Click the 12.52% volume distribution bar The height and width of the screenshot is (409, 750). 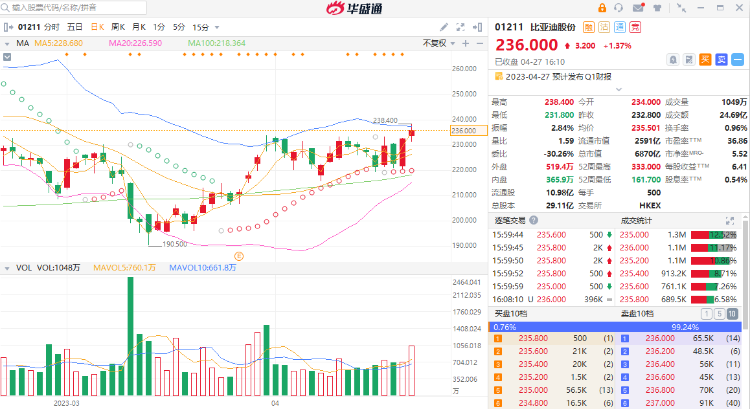[x=714, y=235]
